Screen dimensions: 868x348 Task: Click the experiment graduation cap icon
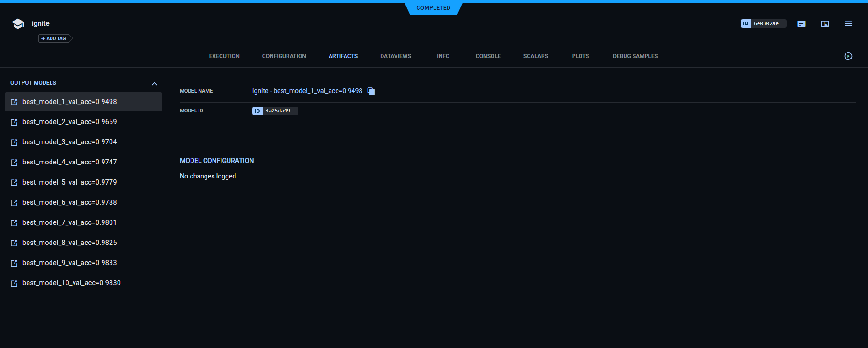click(18, 24)
